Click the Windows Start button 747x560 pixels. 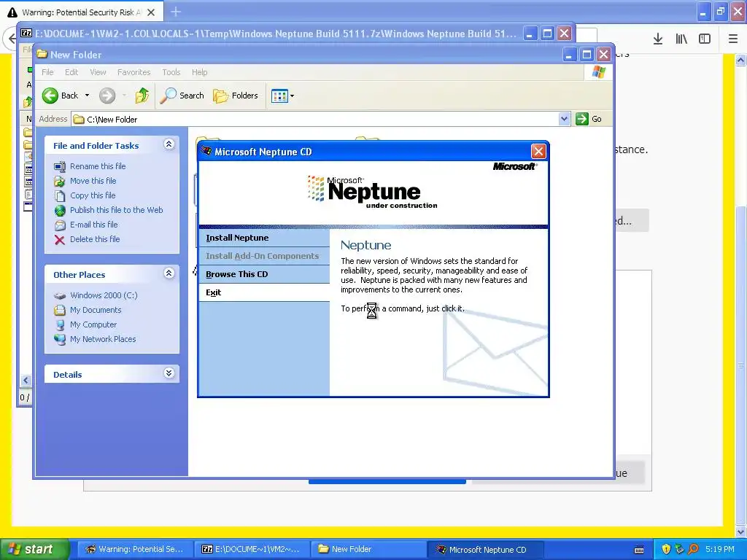tap(34, 549)
